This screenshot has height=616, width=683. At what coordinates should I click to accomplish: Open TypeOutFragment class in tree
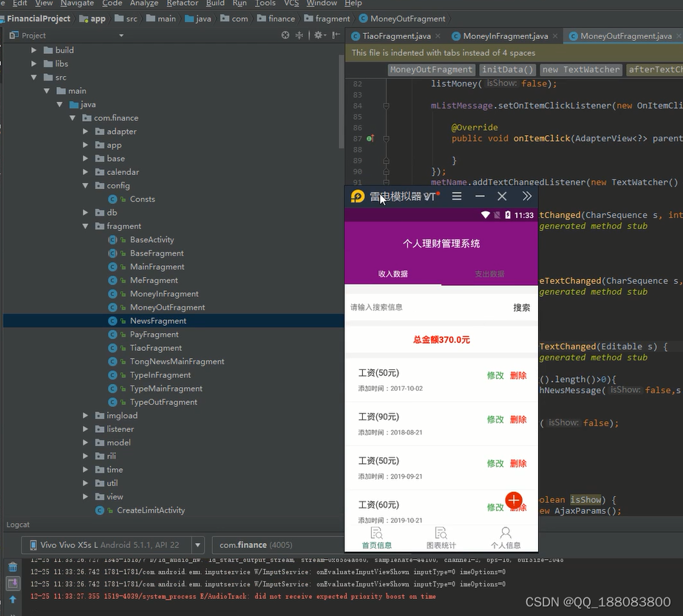(x=163, y=402)
